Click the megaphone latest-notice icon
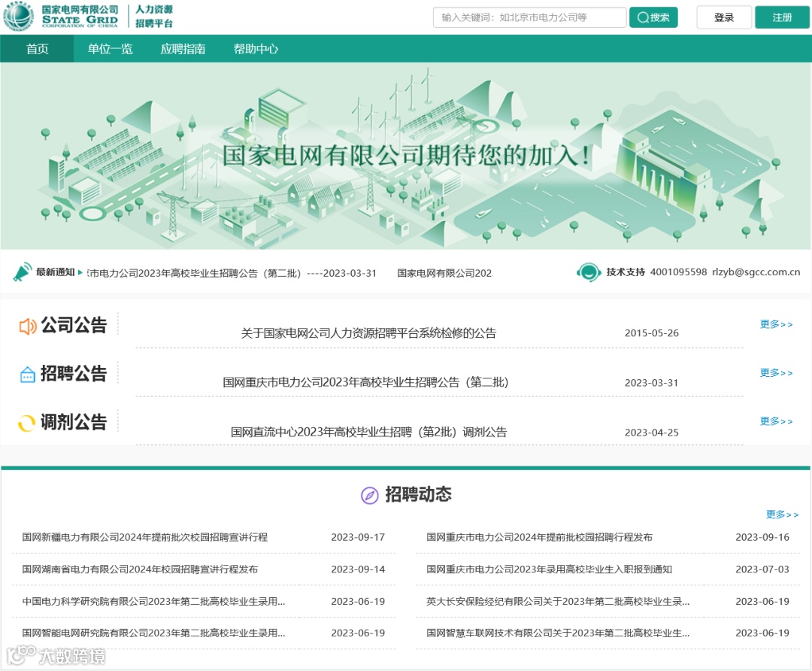This screenshot has height=671, width=812. [23, 272]
